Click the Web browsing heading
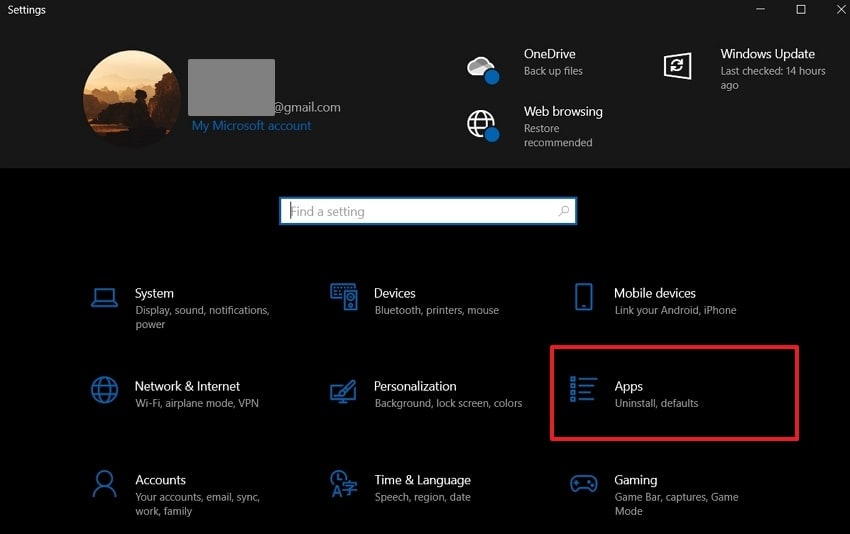 pos(563,112)
